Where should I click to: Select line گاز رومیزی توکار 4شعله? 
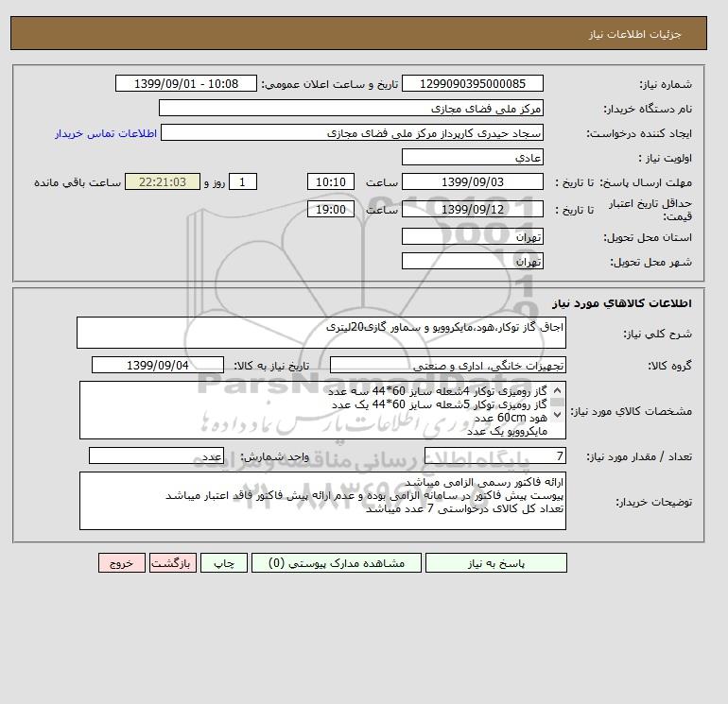tap(438, 391)
